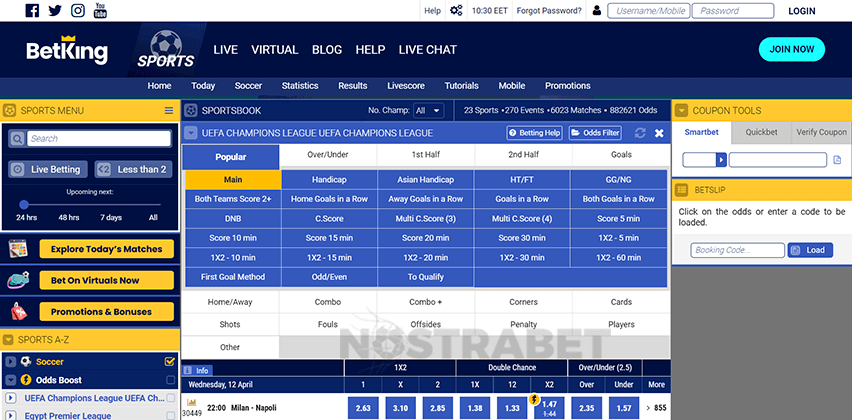
Task: Load the booking code with Load button
Action: pyautogui.click(x=810, y=250)
